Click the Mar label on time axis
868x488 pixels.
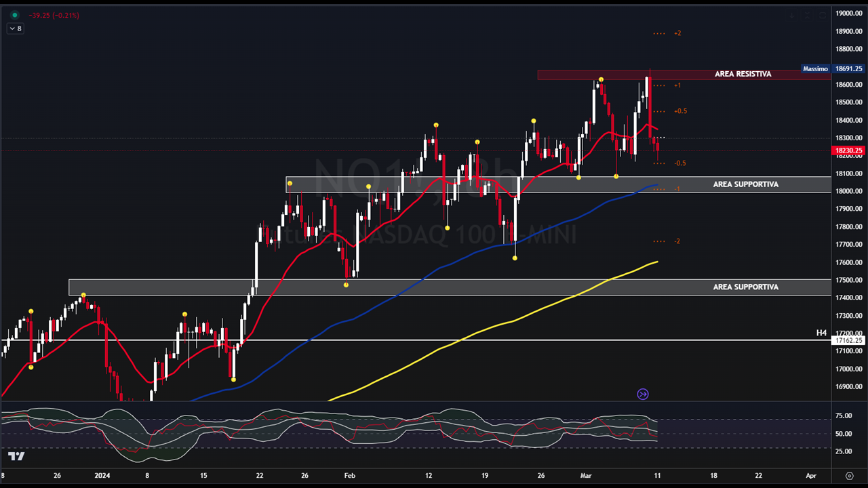[x=586, y=476]
